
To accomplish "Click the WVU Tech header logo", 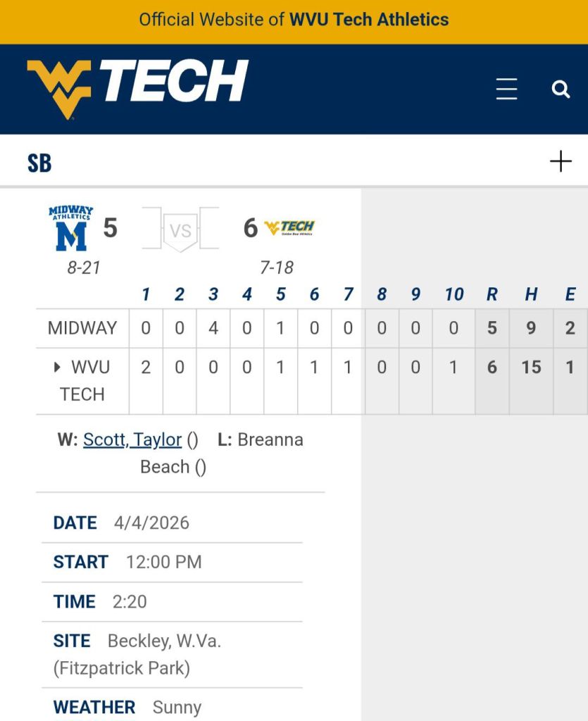I will [137, 87].
